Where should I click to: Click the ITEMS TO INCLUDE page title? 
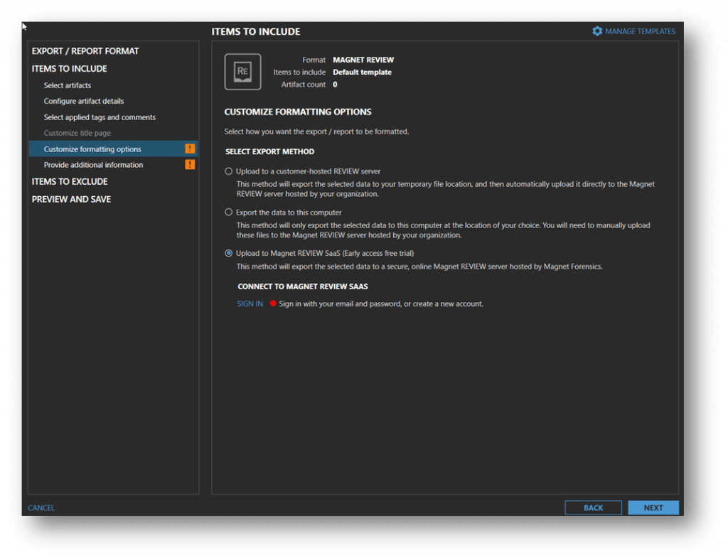[x=256, y=31]
